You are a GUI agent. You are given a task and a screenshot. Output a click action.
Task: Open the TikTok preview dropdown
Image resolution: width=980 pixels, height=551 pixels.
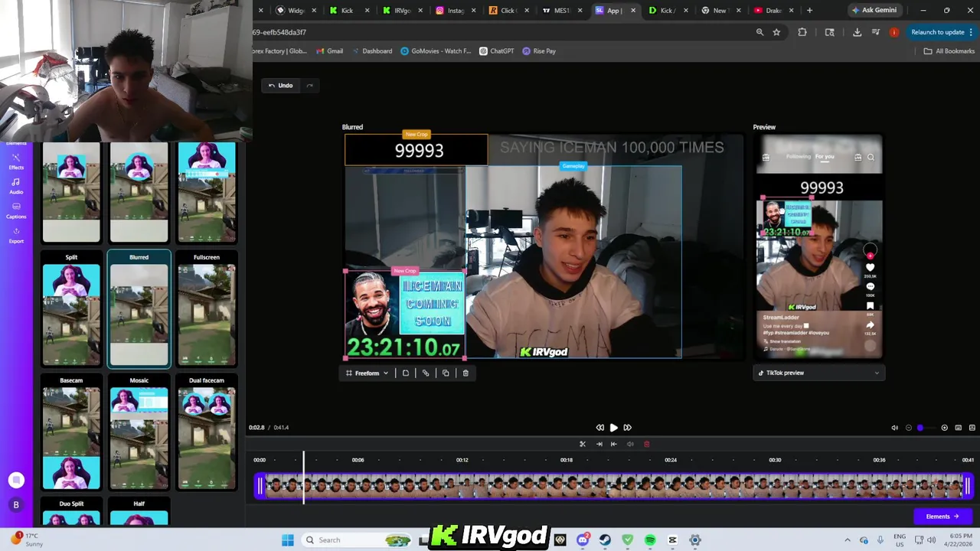[818, 373]
